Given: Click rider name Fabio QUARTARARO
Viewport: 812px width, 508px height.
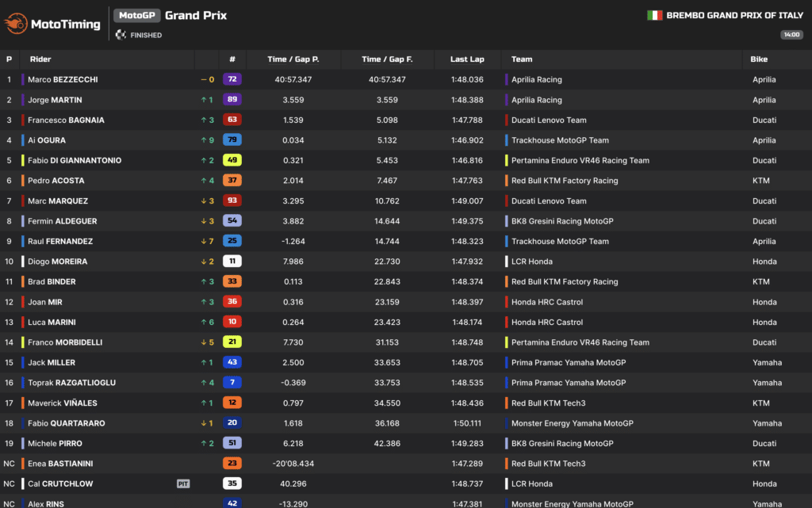Looking at the screenshot, I should coord(67,423).
